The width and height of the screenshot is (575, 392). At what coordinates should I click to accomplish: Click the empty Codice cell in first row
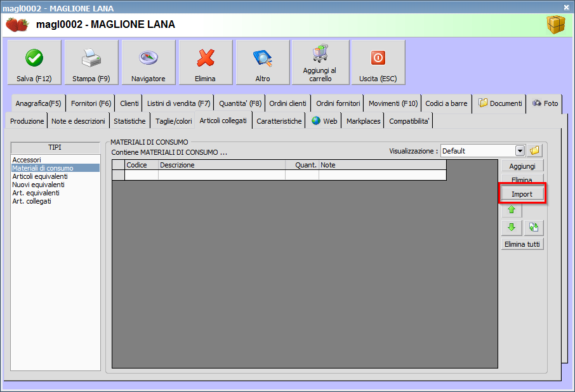click(141, 175)
